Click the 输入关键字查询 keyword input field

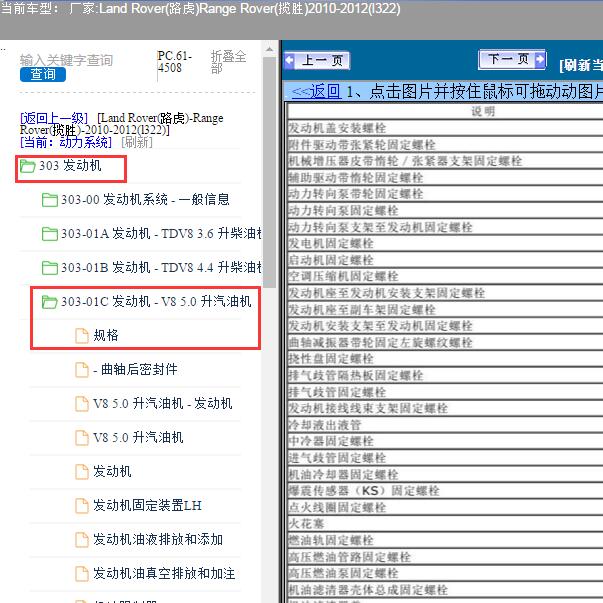(x=66, y=60)
